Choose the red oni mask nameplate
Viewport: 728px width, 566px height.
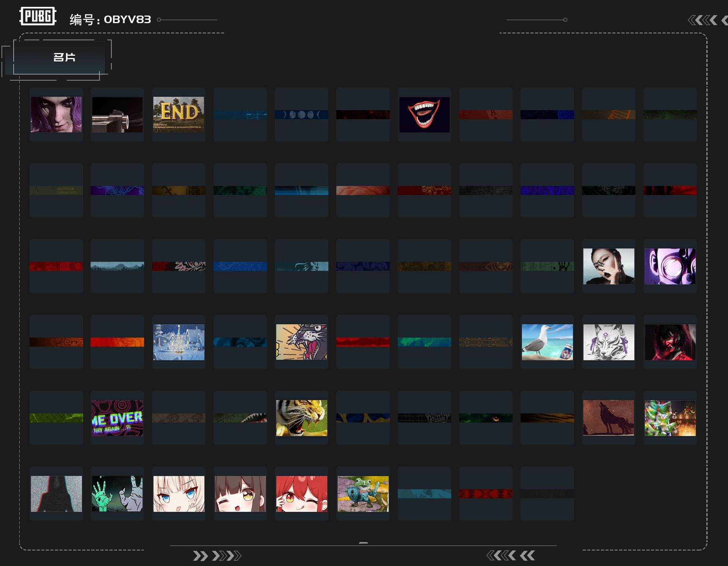tap(670, 342)
